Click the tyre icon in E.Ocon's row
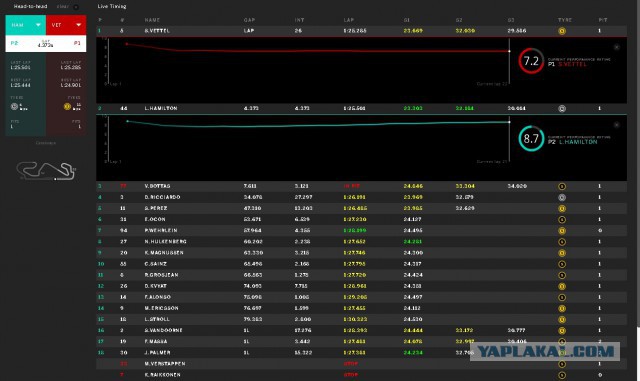Image resolution: width=640 pixels, height=381 pixels. 562,220
